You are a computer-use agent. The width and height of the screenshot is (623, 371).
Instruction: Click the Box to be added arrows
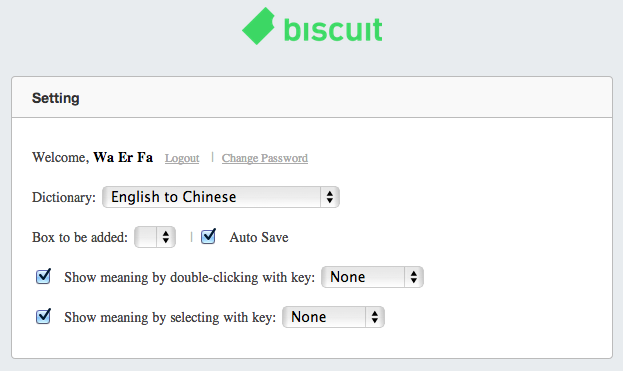coord(166,237)
